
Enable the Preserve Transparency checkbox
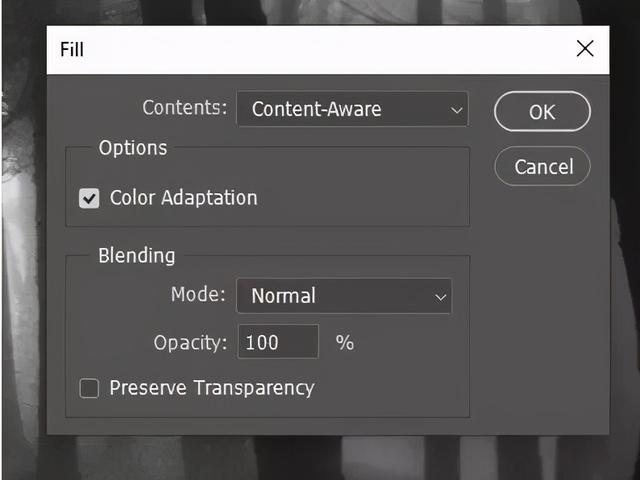pyautogui.click(x=89, y=388)
